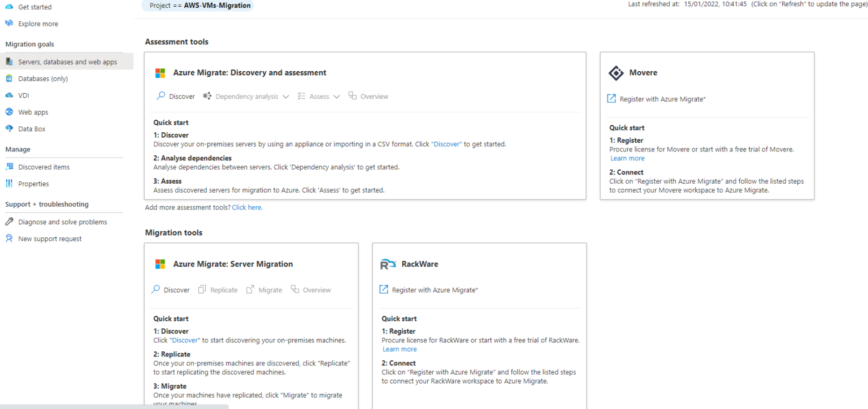This screenshot has height=409, width=868.
Task: Click the blue Discover link in step 1
Action: [x=446, y=144]
